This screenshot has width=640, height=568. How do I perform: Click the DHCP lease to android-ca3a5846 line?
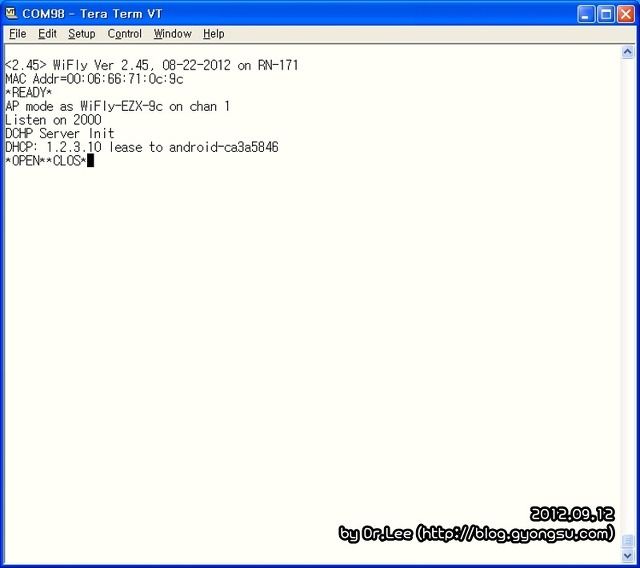point(142,147)
